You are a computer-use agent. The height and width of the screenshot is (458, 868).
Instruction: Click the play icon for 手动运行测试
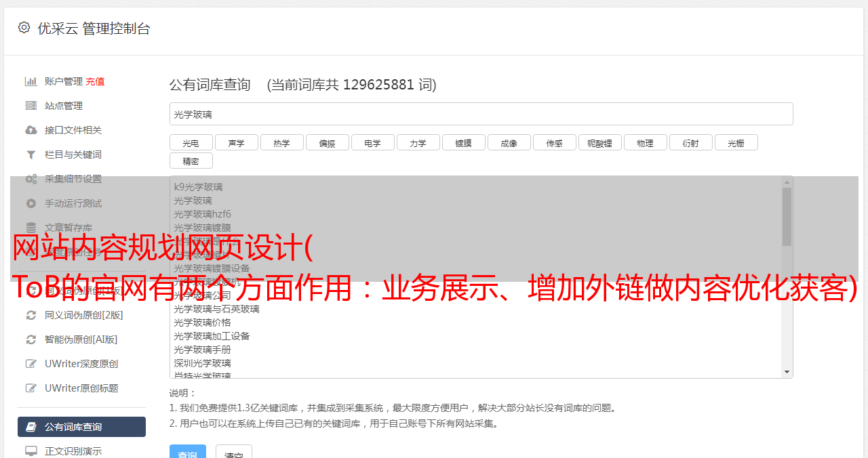31,203
